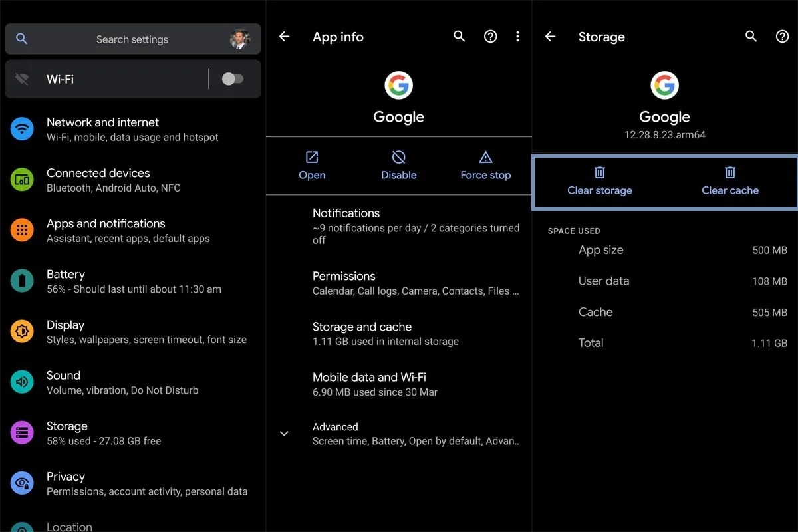Image resolution: width=798 pixels, height=532 pixels.
Task: Click the Battery icon in settings list
Action: [22, 281]
